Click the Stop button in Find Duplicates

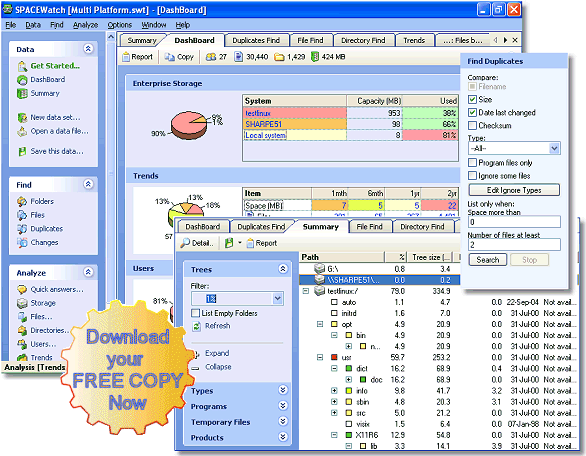[529, 260]
